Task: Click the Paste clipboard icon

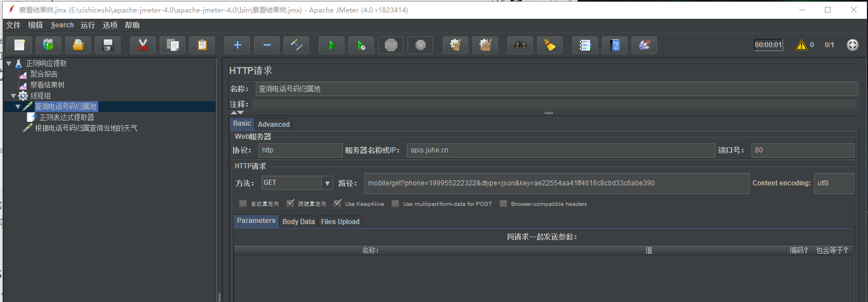Action: [202, 45]
